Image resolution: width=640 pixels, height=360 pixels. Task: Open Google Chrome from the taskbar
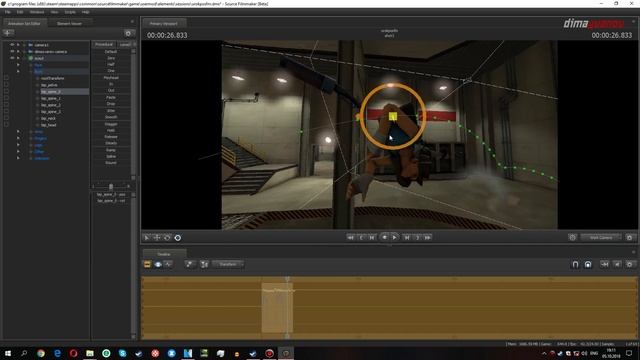[40, 353]
